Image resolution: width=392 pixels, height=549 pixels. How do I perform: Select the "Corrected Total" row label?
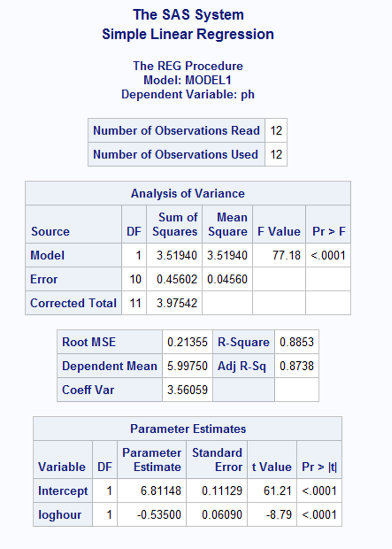point(73,303)
